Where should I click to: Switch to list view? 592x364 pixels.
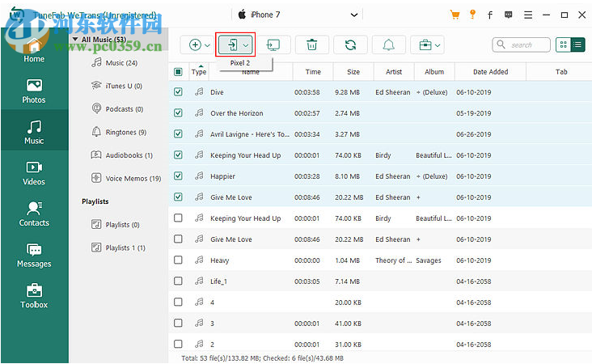coord(577,45)
